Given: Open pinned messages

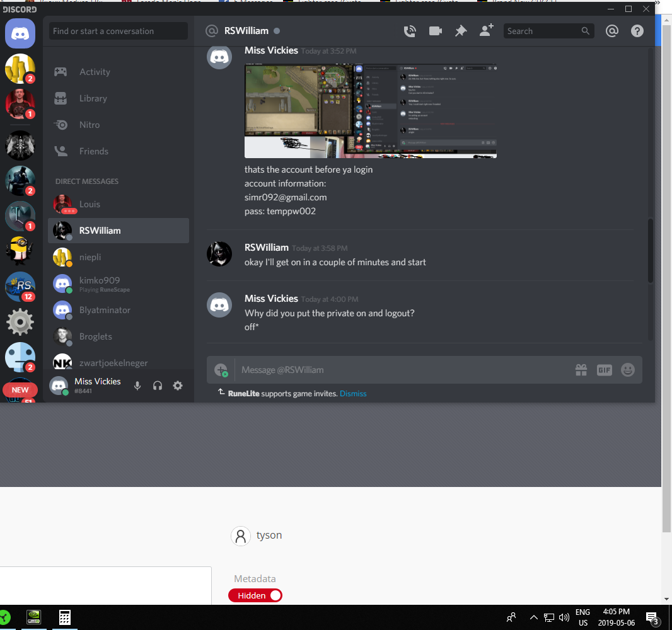Looking at the screenshot, I should tap(461, 31).
